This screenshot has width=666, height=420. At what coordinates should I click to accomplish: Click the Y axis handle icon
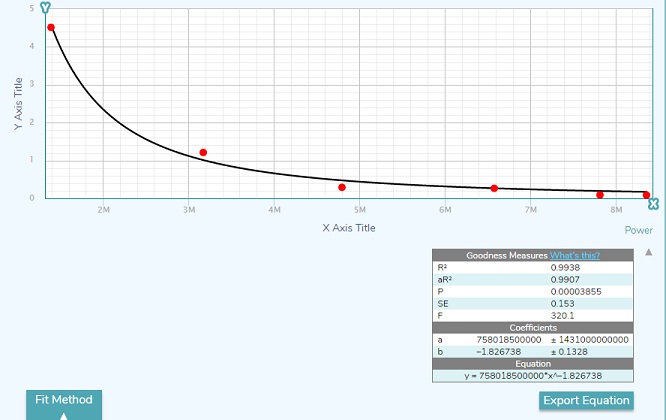45,8
